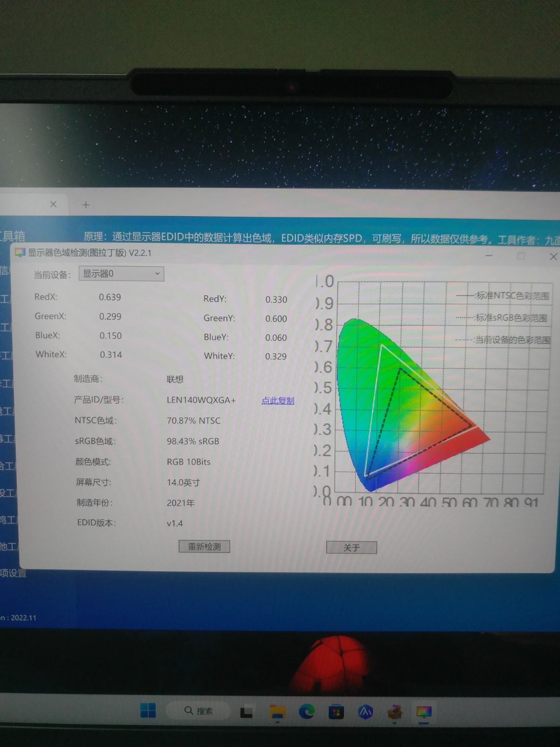Click the manufacturer value 联想
Viewport: 560px width, 747px height.
click(175, 379)
